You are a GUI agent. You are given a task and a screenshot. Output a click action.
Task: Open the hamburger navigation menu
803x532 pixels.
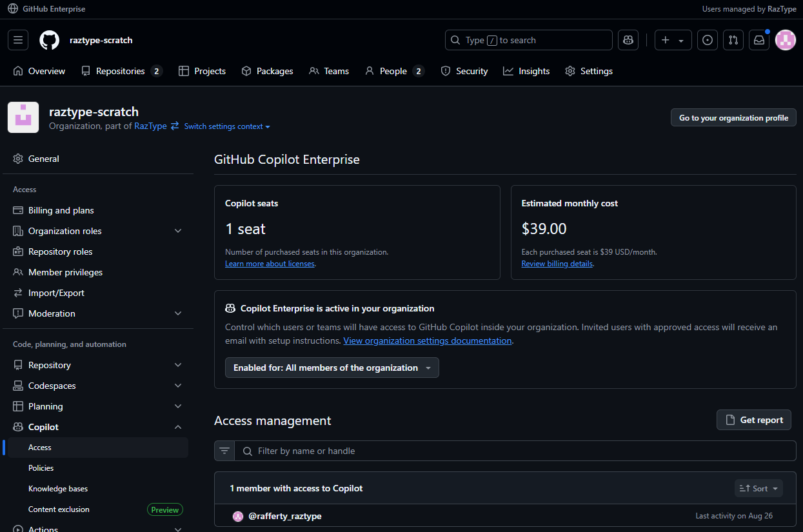coord(18,40)
